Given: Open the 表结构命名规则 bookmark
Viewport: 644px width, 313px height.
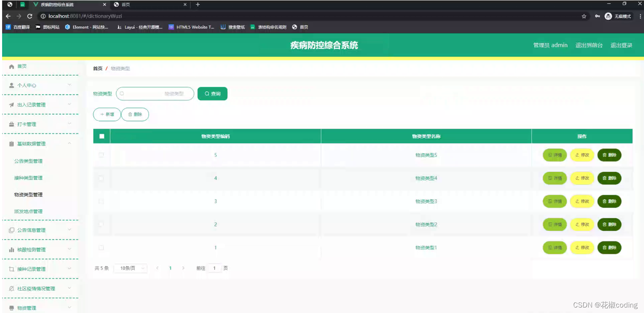Looking at the screenshot, I should pos(268,27).
